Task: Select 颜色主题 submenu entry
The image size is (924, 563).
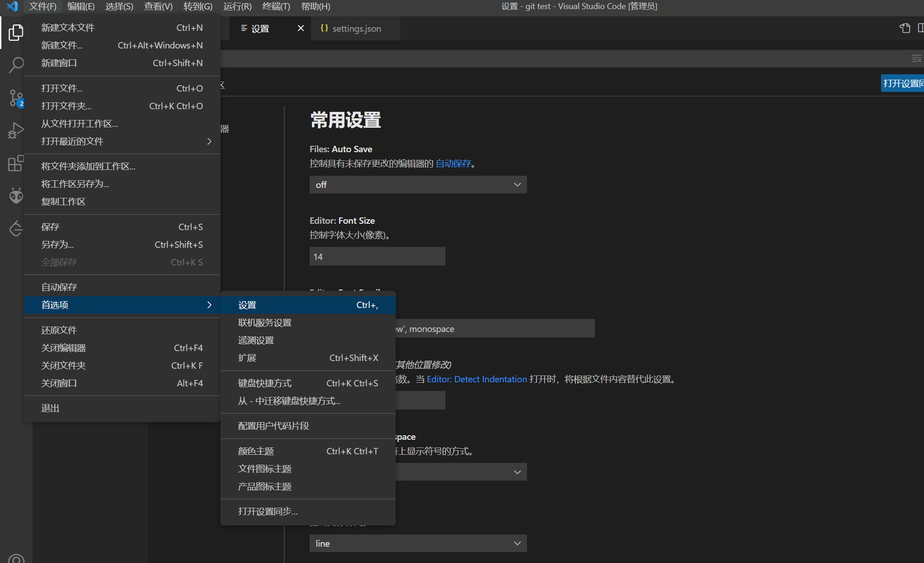Action: [308, 451]
